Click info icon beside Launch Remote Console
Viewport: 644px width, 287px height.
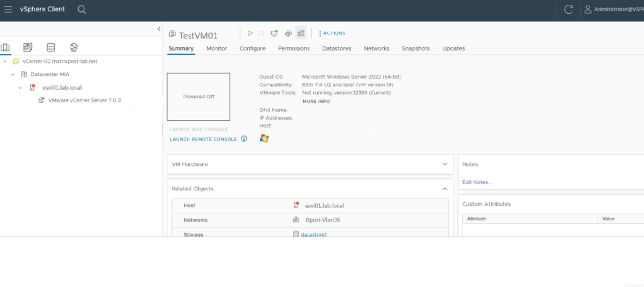(244, 139)
